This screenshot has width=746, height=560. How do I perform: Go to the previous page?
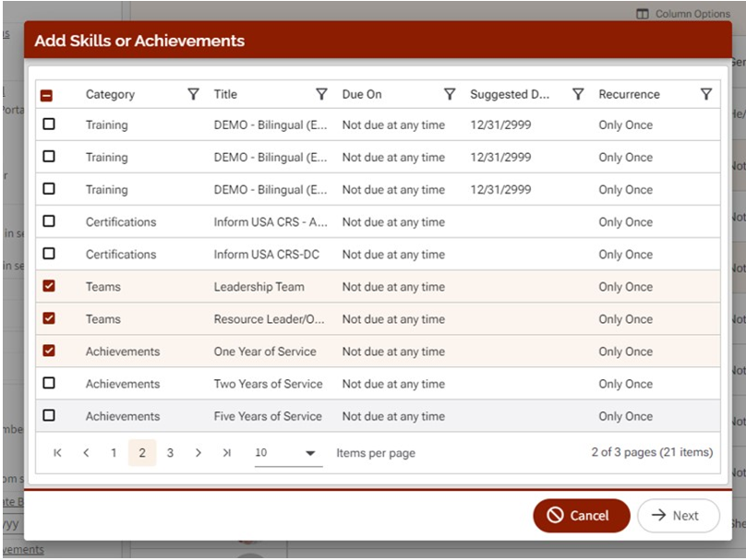click(x=86, y=453)
